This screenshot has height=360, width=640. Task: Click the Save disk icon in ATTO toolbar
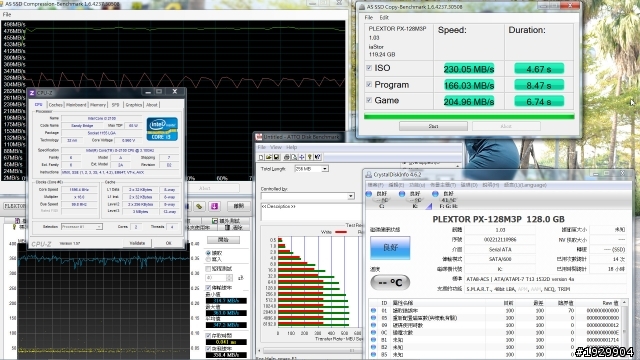276,157
